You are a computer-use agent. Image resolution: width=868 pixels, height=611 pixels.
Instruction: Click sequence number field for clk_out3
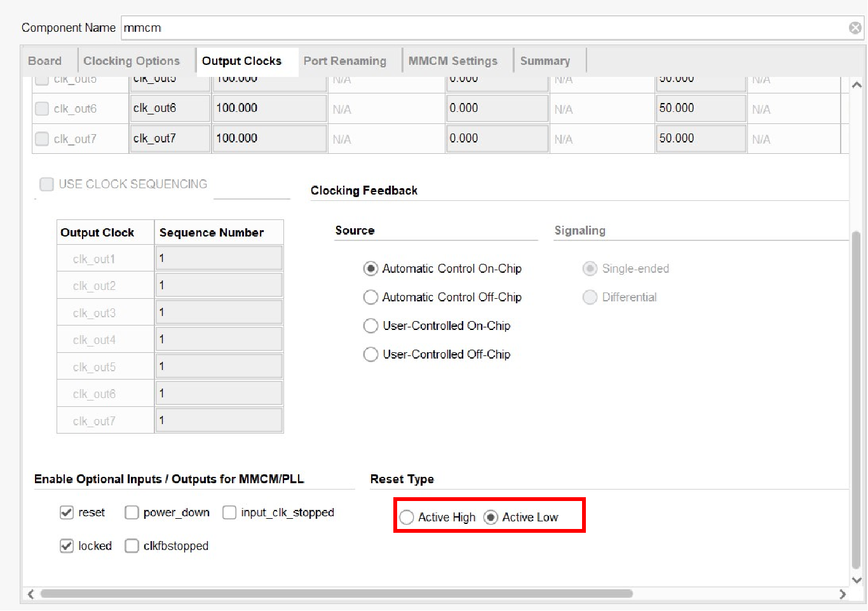(219, 312)
